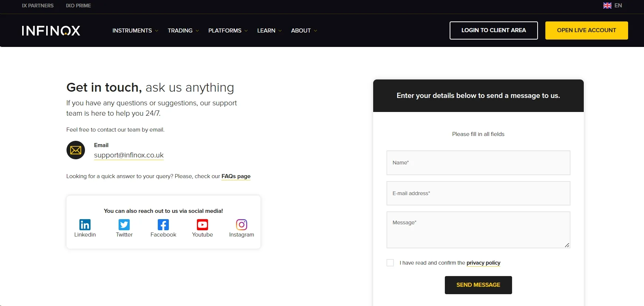Click the "Get in touch, ask us anything" heading
The image size is (644, 306).
pos(150,88)
